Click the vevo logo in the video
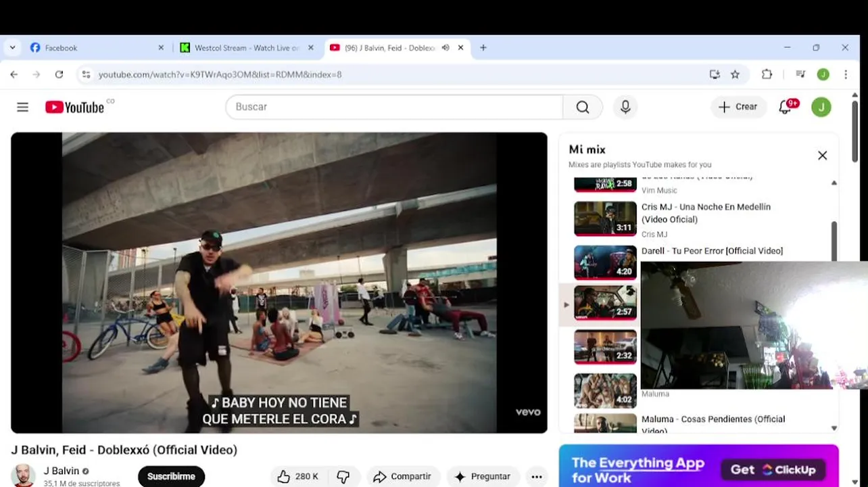 (528, 412)
